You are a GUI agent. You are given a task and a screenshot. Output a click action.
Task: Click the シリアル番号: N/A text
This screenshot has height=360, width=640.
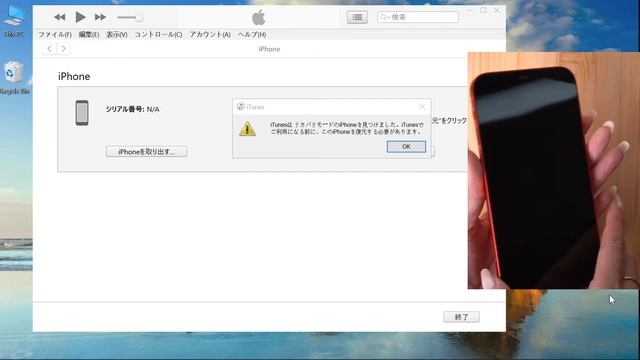pos(133,109)
